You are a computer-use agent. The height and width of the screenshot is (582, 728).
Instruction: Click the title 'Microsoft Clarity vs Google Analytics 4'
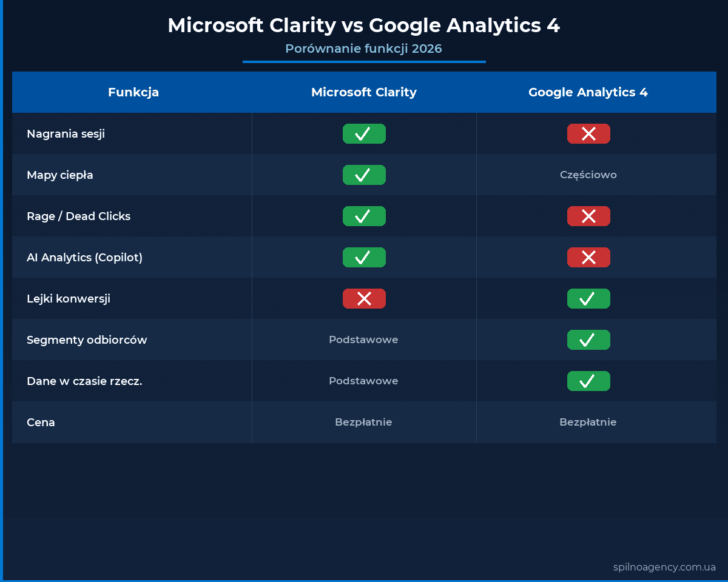[x=364, y=25]
